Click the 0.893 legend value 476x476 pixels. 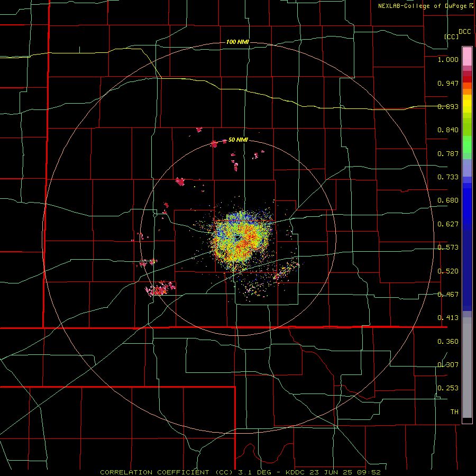click(448, 106)
